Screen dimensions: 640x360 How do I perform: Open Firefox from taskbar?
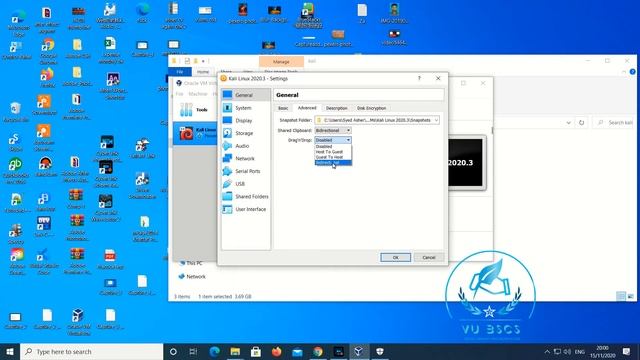click(276, 351)
